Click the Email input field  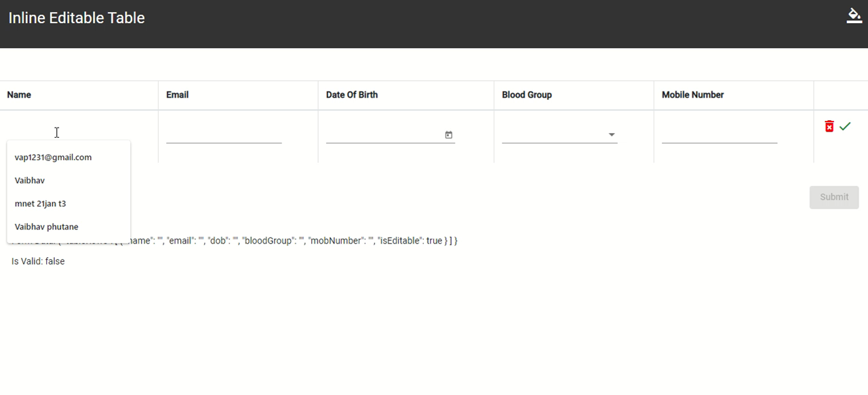click(224, 134)
